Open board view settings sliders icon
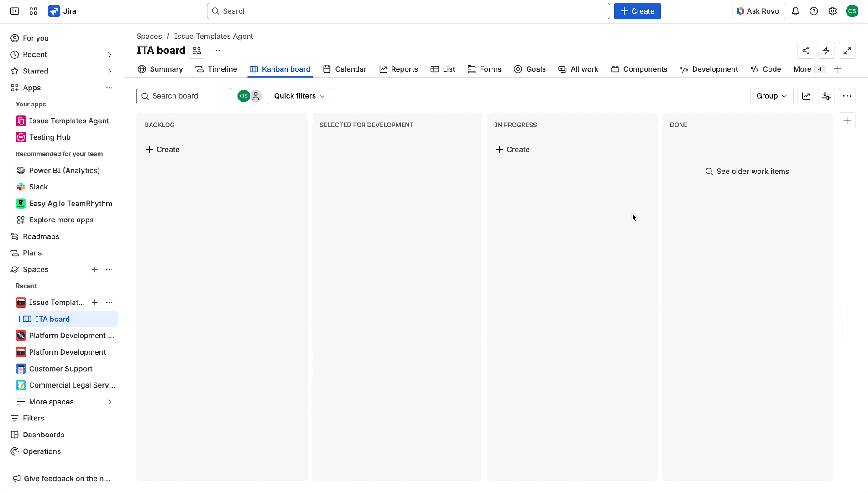Image resolution: width=868 pixels, height=493 pixels. [x=826, y=96]
